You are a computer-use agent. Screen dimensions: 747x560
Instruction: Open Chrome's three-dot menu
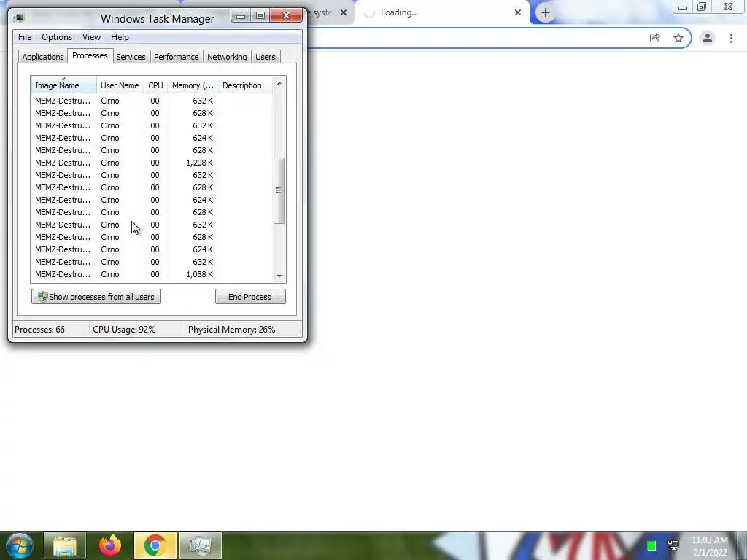tap(731, 38)
